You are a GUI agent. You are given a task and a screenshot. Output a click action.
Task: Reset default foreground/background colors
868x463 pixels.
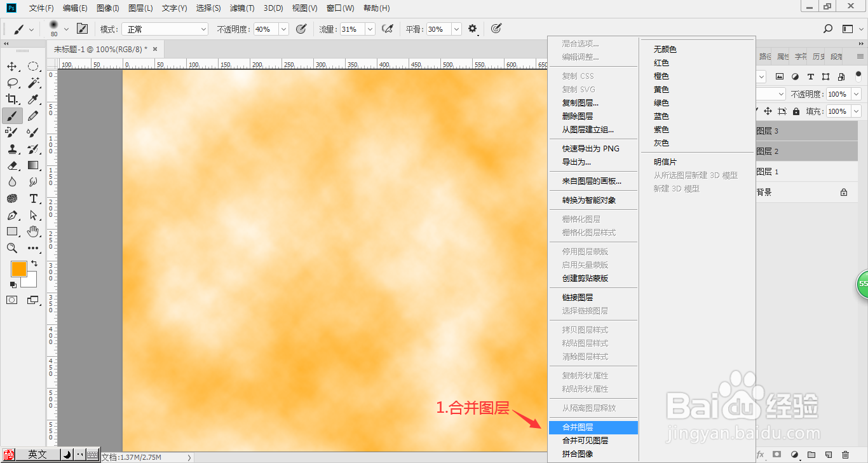[13, 284]
